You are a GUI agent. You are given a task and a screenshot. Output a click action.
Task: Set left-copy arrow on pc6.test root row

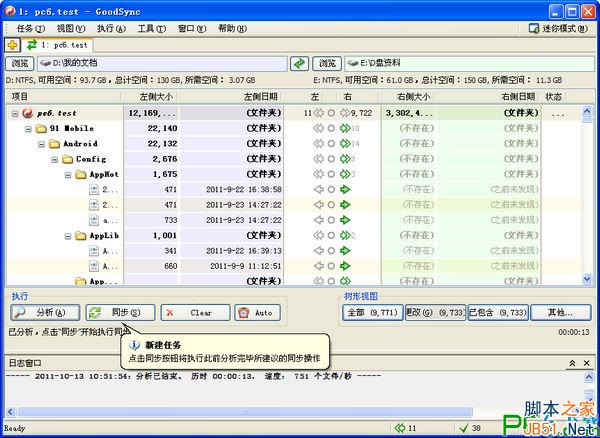pyautogui.click(x=318, y=113)
